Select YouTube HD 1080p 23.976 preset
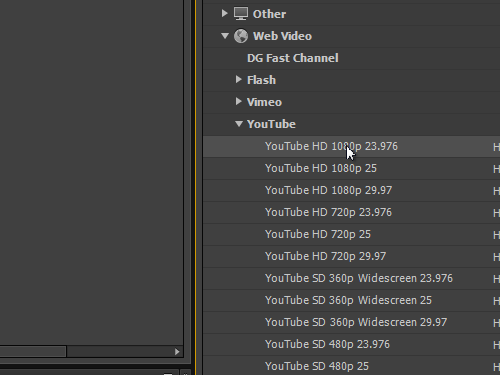This screenshot has width=500, height=375. [x=331, y=146]
